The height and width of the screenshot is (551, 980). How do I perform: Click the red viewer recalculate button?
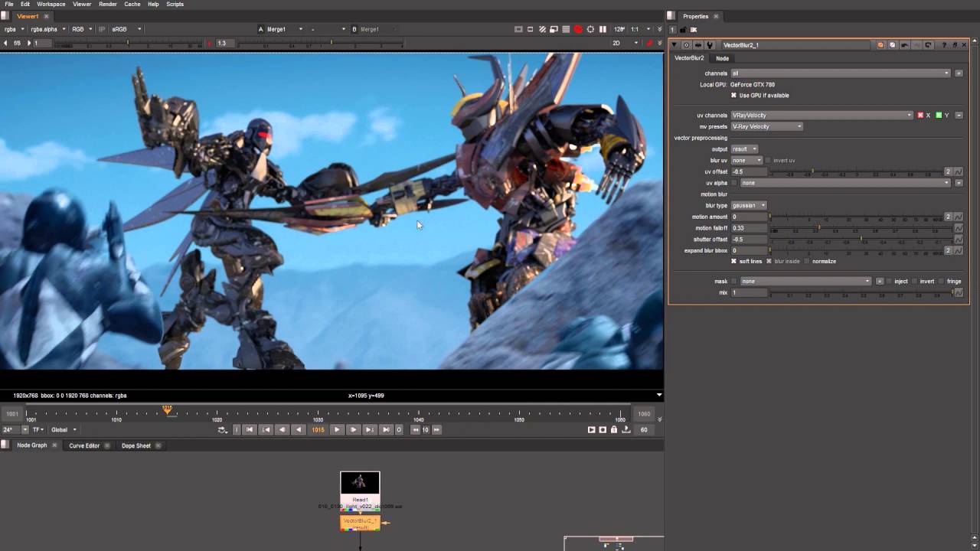tap(578, 29)
